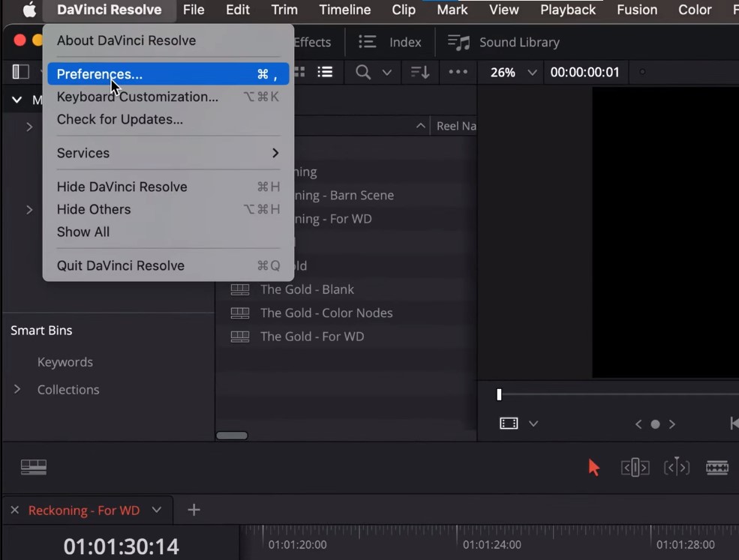Choose the Dynamic Trim Mode tool
The image size is (739, 560).
pos(676,468)
